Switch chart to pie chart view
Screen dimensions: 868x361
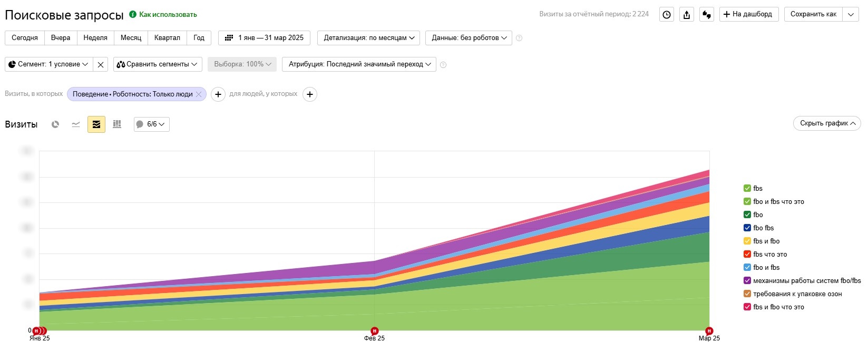55,124
